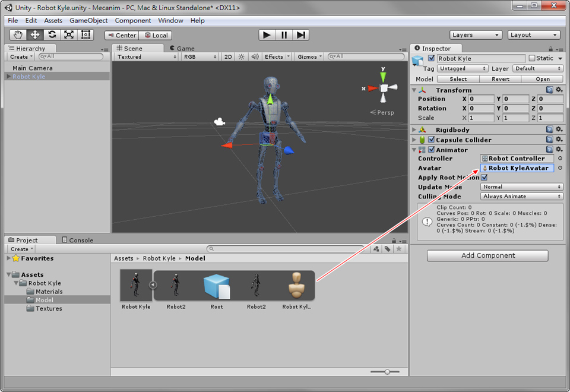Toggle the Robot Kyle active checkbox in Inspector

[431, 58]
